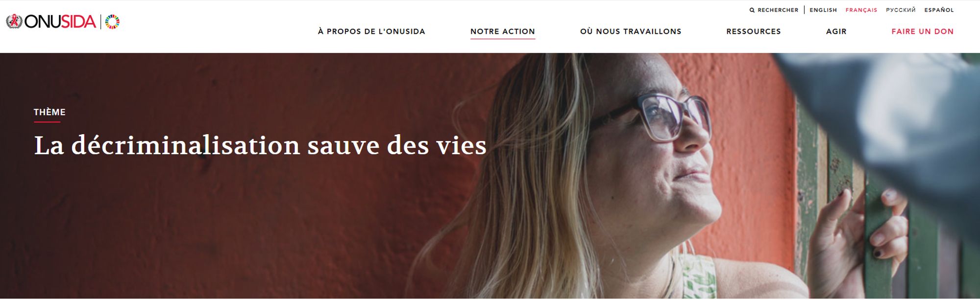Switch language to English
Viewport: 980px width, 300px height.
(823, 10)
